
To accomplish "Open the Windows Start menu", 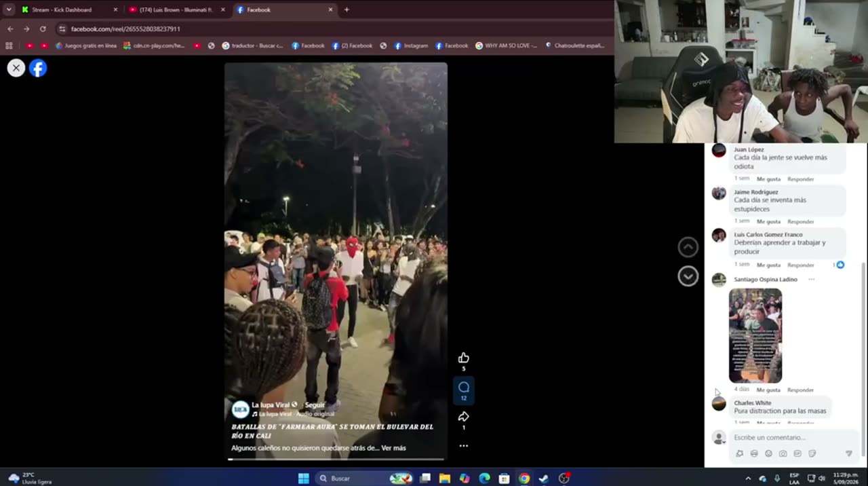I will coord(303,478).
